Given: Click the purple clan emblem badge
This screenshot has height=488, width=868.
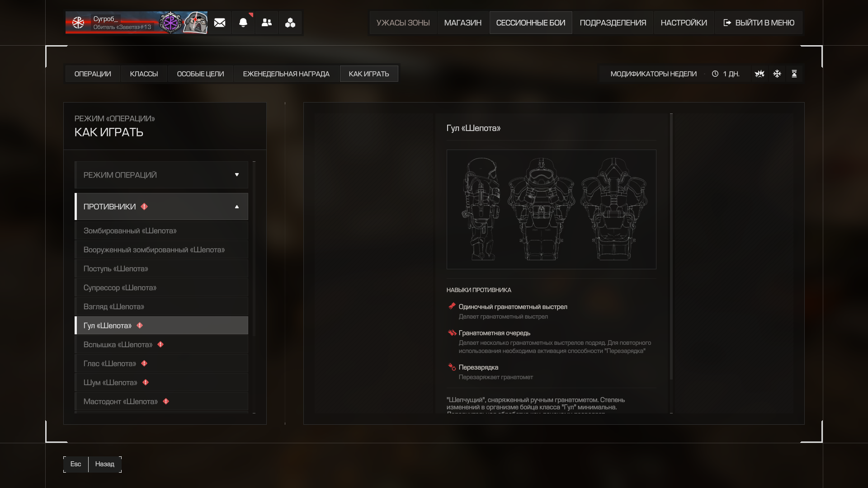Looking at the screenshot, I should pyautogui.click(x=170, y=23).
